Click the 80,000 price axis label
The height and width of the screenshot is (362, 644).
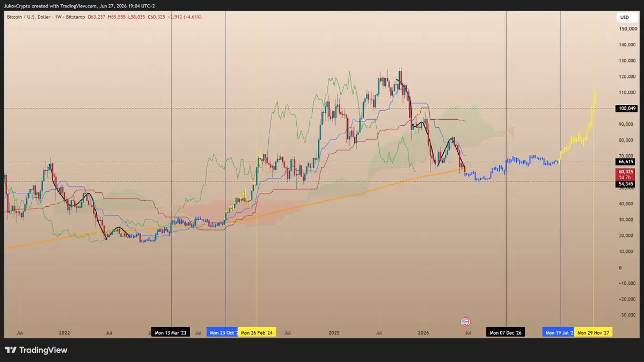[x=627, y=140]
